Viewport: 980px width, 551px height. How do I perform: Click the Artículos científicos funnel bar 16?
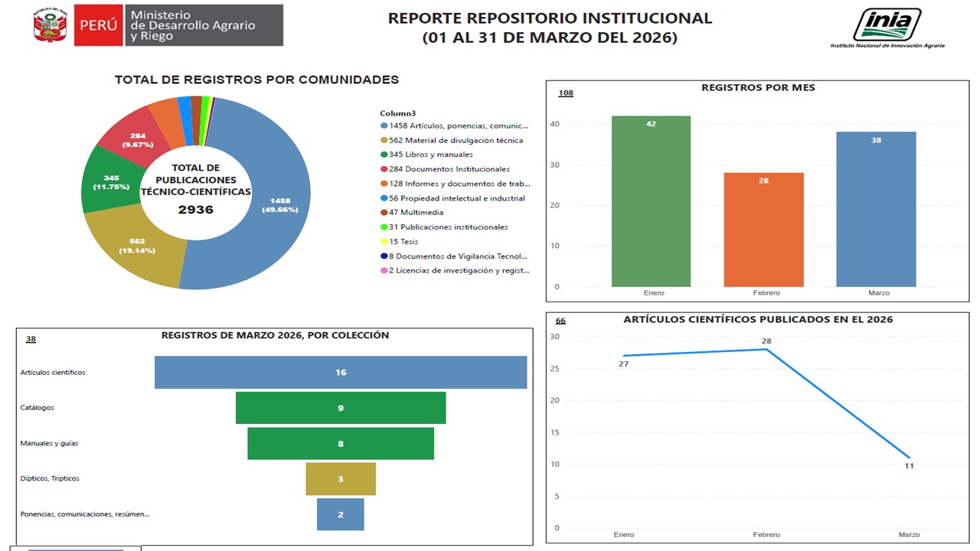(341, 373)
